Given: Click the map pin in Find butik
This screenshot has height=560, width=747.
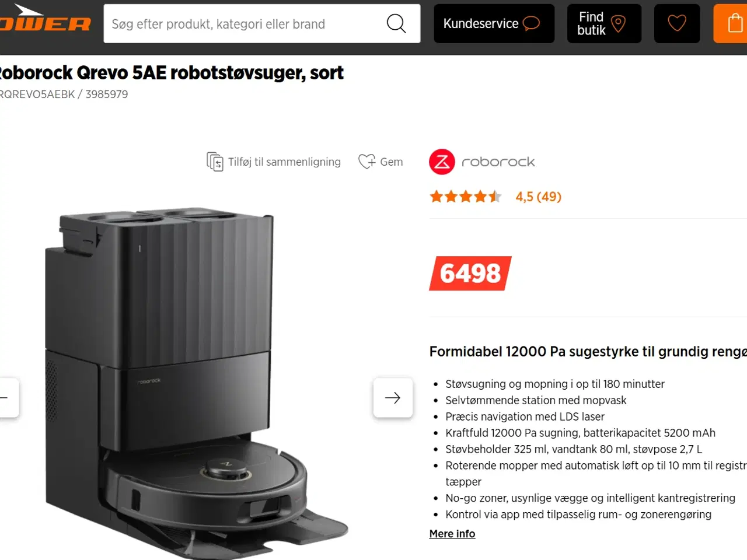Looking at the screenshot, I should 618,23.
